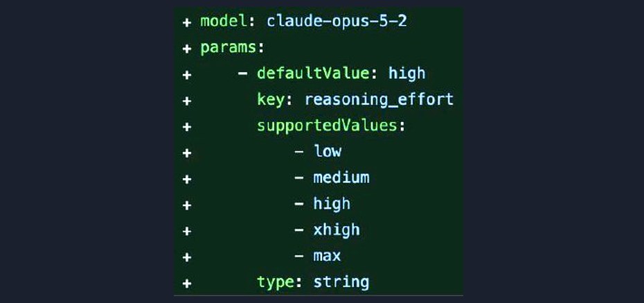Select the 'xhigh' list entry
This screenshot has width=644, height=303.
[x=337, y=230]
